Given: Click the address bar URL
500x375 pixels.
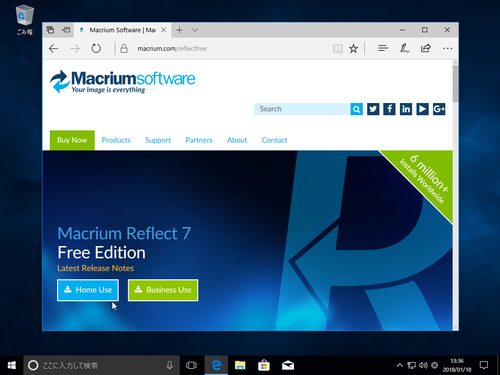Looking at the screenshot, I should point(172,49).
